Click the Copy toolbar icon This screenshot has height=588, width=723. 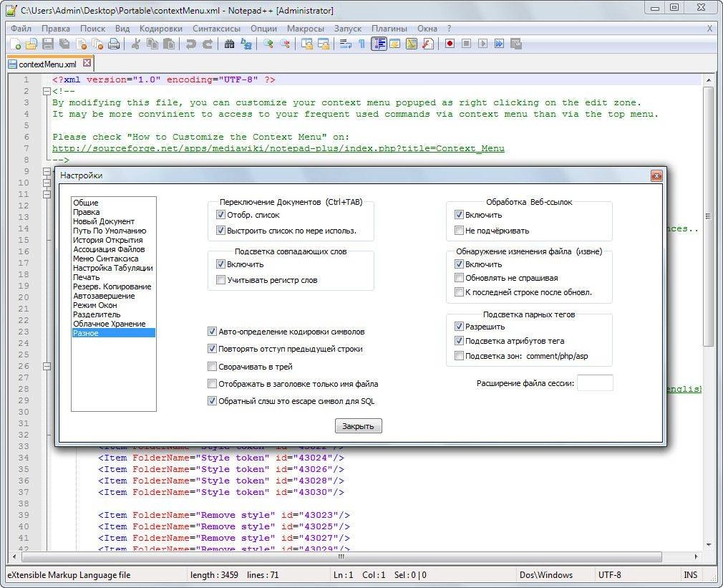click(x=152, y=44)
